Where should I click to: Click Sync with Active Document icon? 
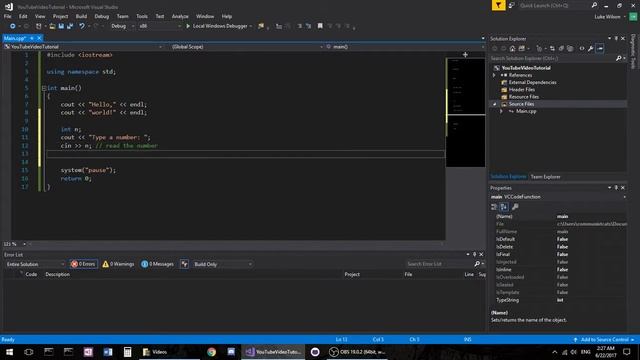tap(552, 49)
